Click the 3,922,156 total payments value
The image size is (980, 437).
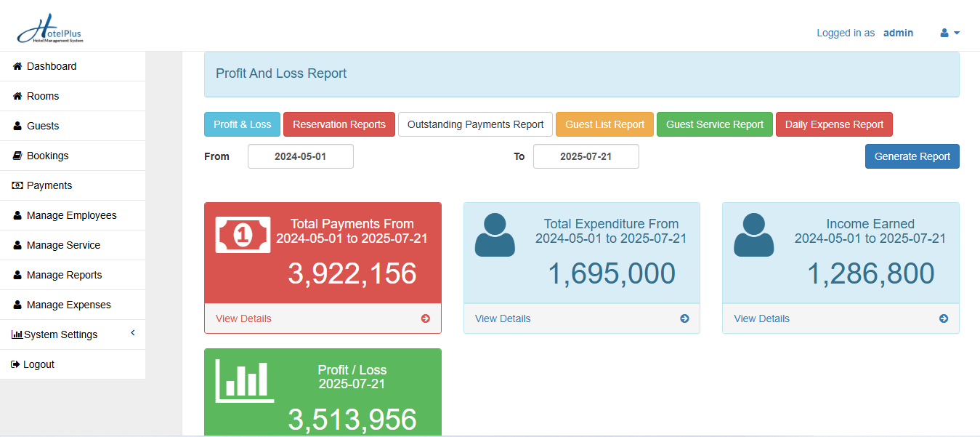(x=352, y=273)
